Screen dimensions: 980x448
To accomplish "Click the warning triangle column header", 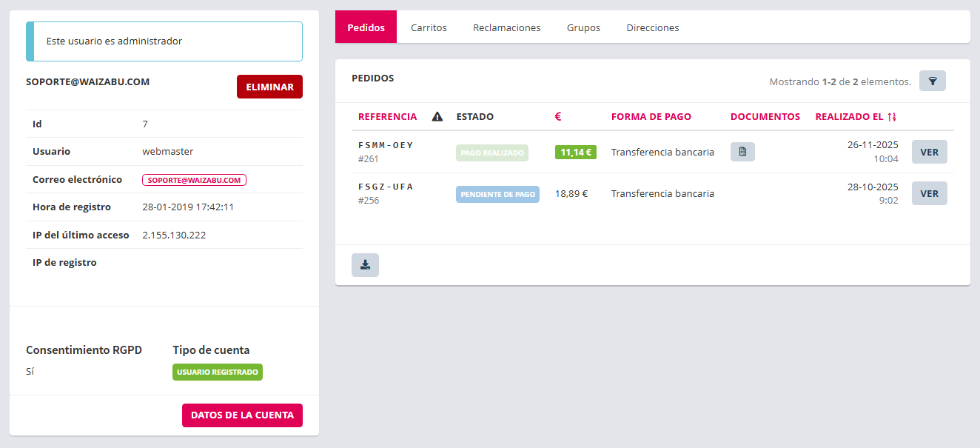I will (437, 116).
